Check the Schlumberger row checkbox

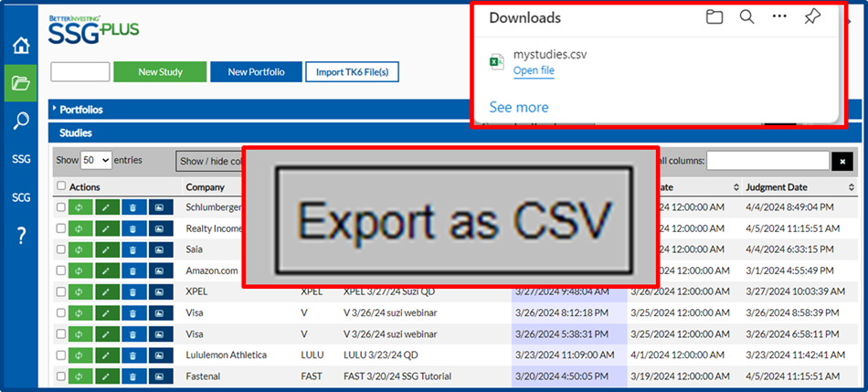pyautogui.click(x=61, y=207)
